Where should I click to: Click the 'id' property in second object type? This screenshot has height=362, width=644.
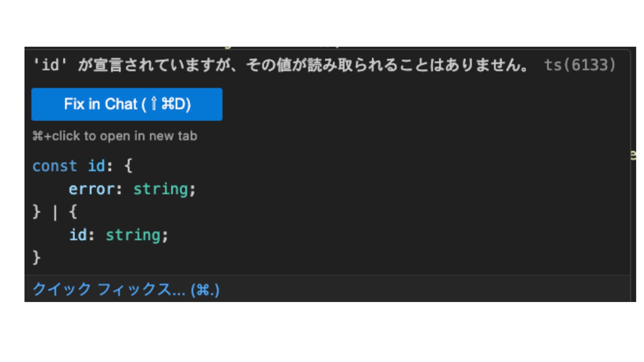pyautogui.click(x=78, y=235)
